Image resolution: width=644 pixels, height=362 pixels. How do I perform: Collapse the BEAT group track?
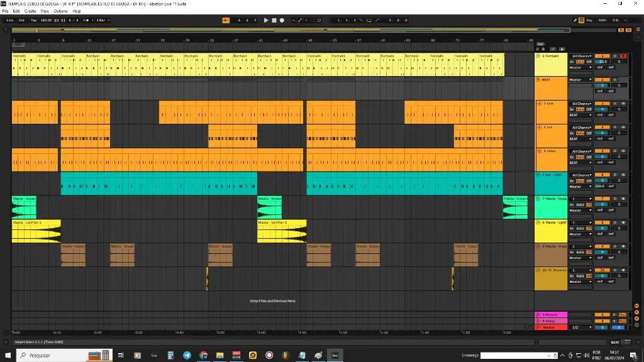538,80
